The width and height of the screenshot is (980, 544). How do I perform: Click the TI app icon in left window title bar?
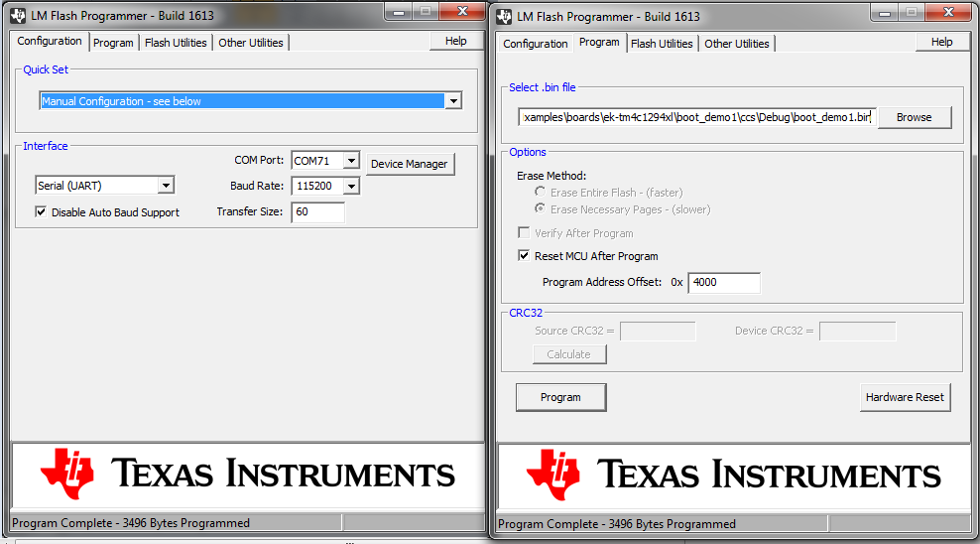18,16
